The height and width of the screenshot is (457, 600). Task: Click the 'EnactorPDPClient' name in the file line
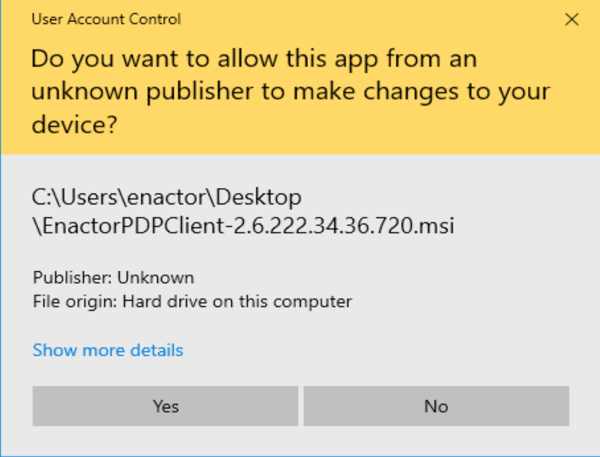click(x=116, y=226)
